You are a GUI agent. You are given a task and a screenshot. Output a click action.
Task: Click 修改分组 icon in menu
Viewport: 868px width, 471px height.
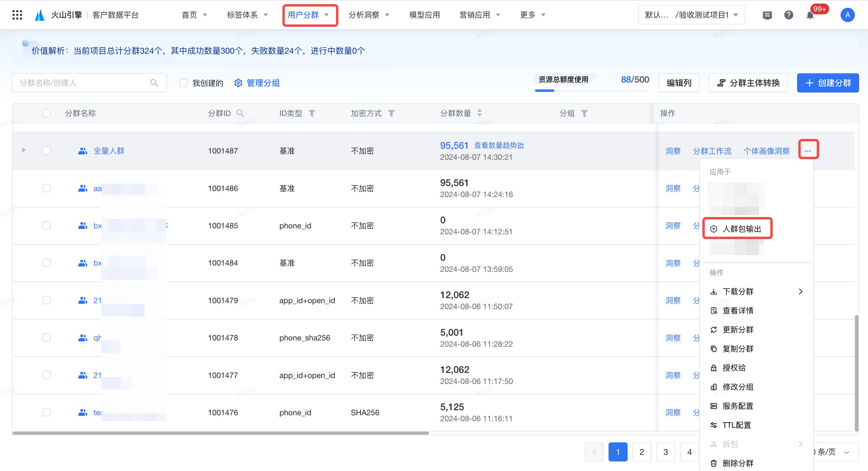click(x=713, y=387)
